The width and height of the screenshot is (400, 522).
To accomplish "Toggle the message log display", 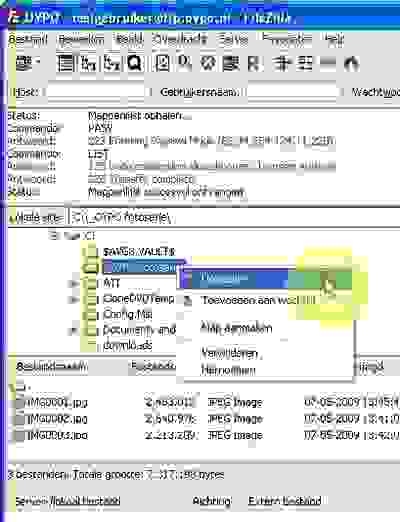I will tap(66, 63).
